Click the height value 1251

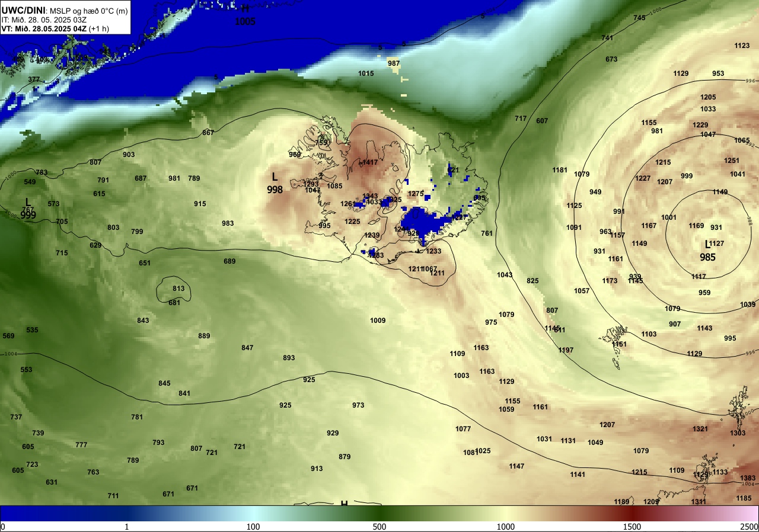[x=732, y=161]
